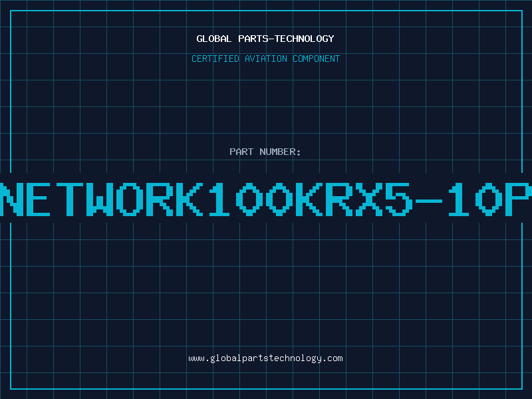Viewport: 532px width, 399px height.
Task: Click the PART NUMBER: label
Action: tap(265, 152)
